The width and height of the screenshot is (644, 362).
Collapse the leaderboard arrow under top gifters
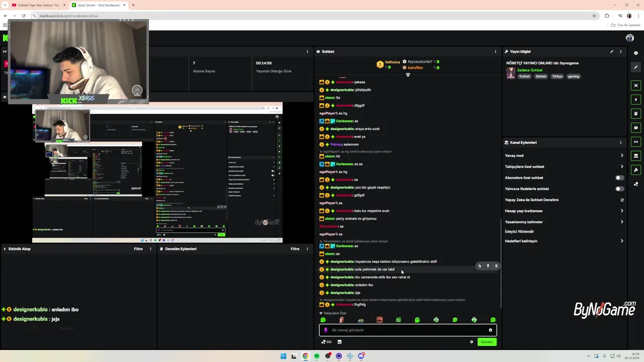click(x=408, y=74)
